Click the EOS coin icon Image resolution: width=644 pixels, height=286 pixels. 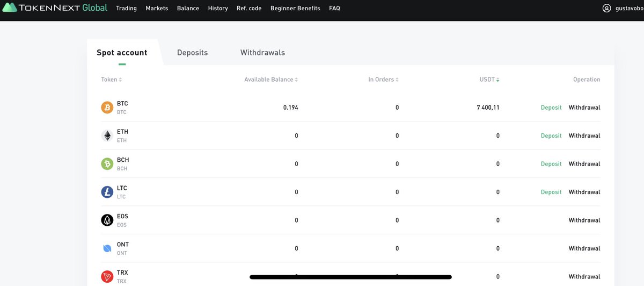click(107, 220)
